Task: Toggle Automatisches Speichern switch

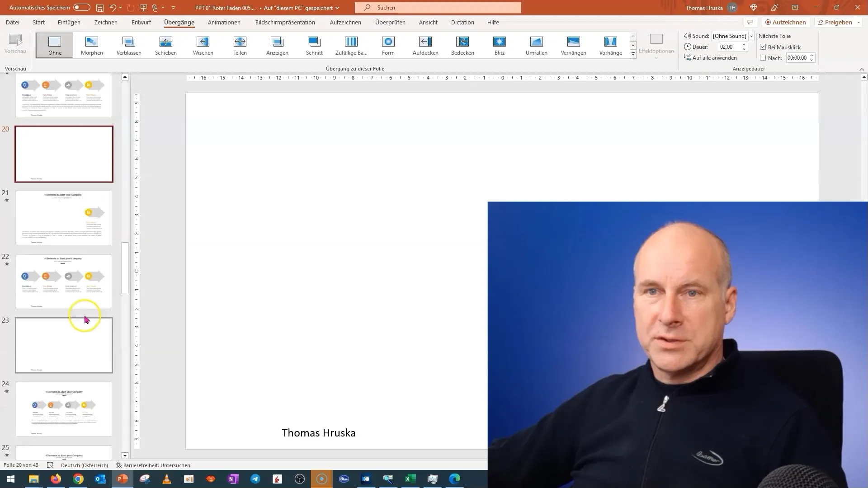Action: 82,8
